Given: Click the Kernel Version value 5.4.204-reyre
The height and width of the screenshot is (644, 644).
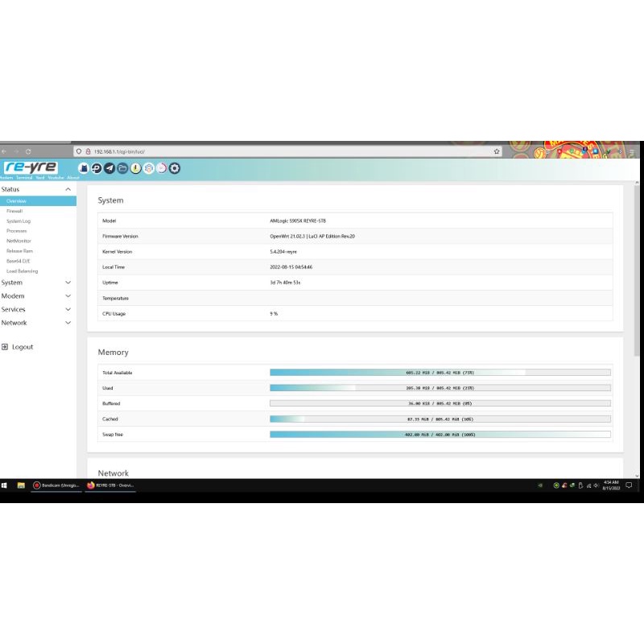Looking at the screenshot, I should coord(283,252).
